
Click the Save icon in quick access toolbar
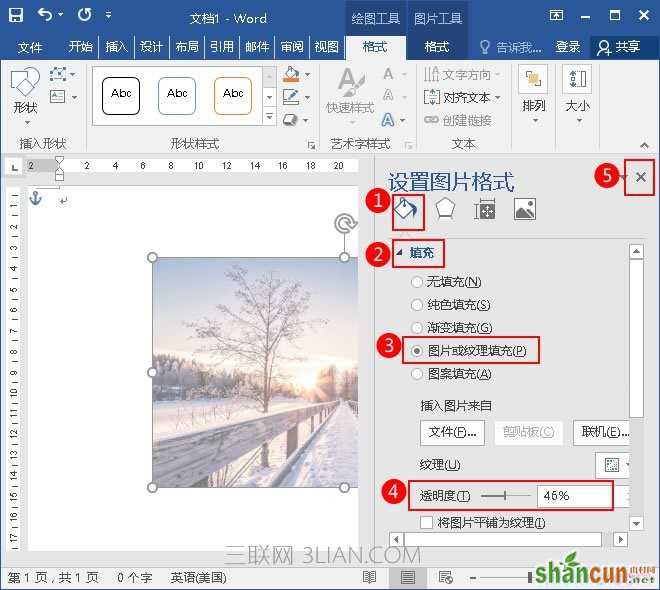16,16
